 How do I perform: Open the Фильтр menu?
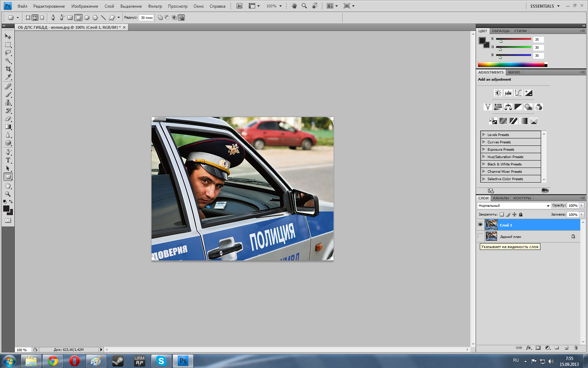tap(155, 6)
